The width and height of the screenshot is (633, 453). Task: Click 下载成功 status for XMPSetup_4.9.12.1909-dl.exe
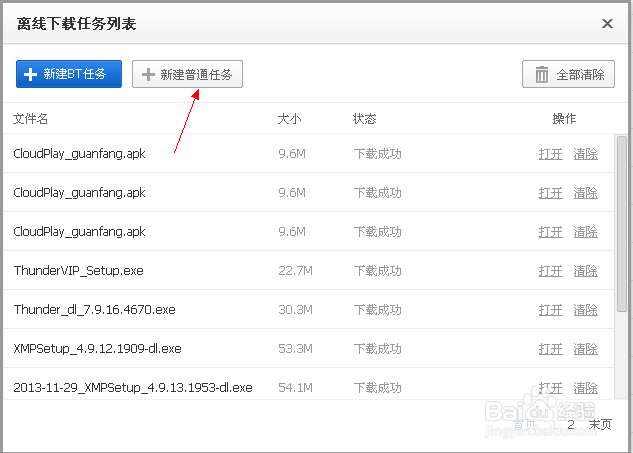pyautogui.click(x=377, y=349)
